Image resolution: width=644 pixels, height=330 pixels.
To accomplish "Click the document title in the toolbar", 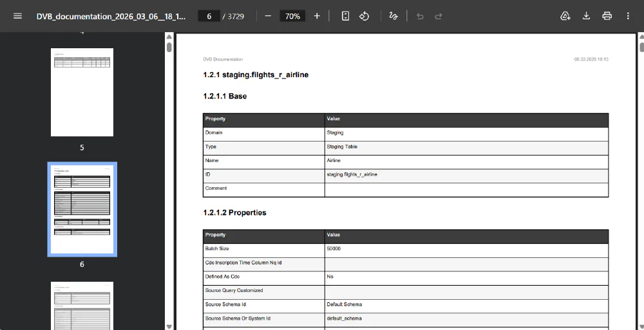I will tap(111, 17).
